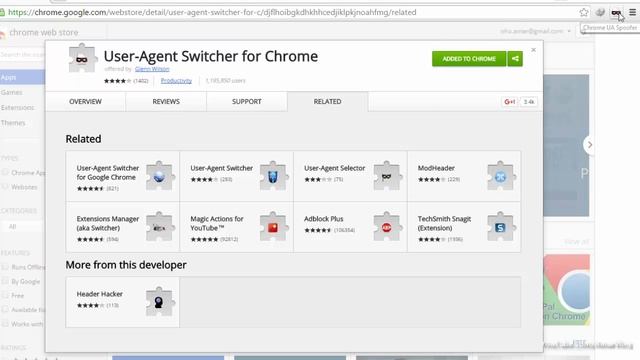Open the Chrome hamburger menu
Screen dimensions: 640x360
pyautogui.click(x=633, y=12)
